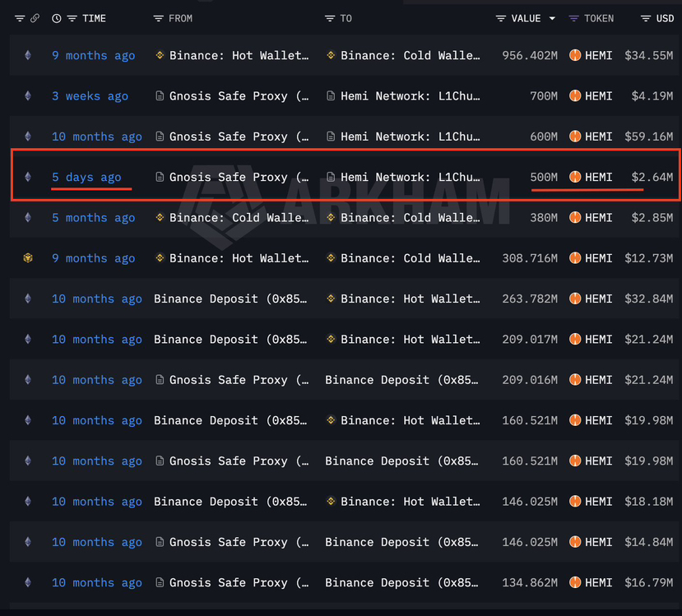Viewport: 682px width, 616px height.
Task: Toggle the clock time-format icon
Action: pyautogui.click(x=57, y=18)
